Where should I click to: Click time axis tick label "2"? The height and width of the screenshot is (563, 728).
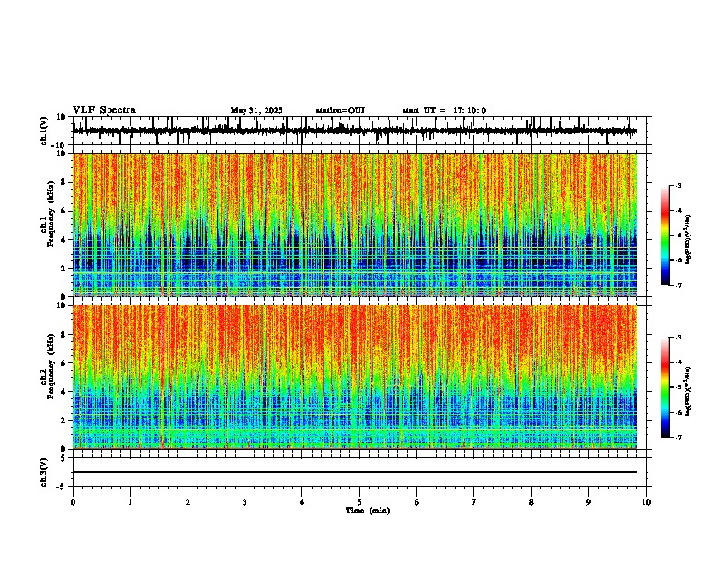[188, 502]
